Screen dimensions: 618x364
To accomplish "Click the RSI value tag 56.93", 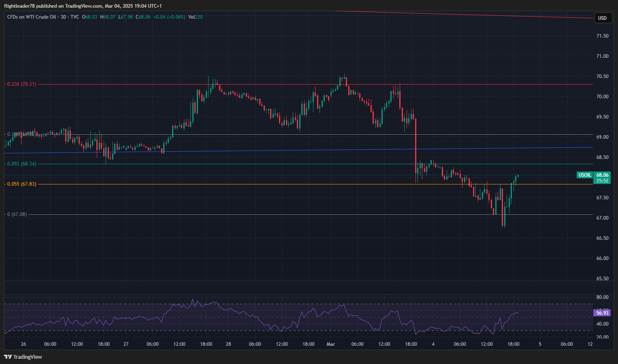I will click(x=602, y=313).
